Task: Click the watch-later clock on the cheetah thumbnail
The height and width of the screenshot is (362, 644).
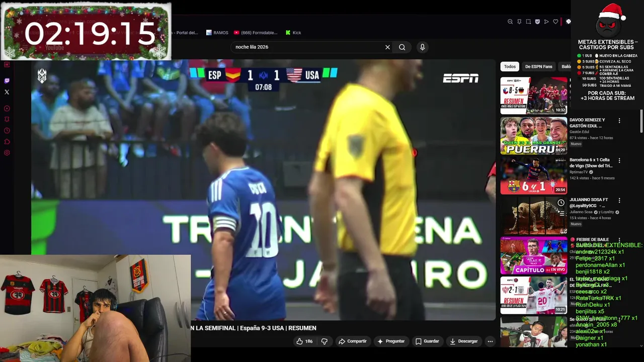Action: click(x=561, y=203)
